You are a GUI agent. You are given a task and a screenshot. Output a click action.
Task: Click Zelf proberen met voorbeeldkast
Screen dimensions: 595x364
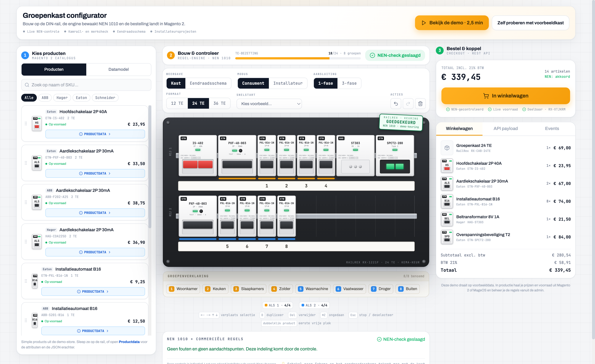click(x=530, y=23)
